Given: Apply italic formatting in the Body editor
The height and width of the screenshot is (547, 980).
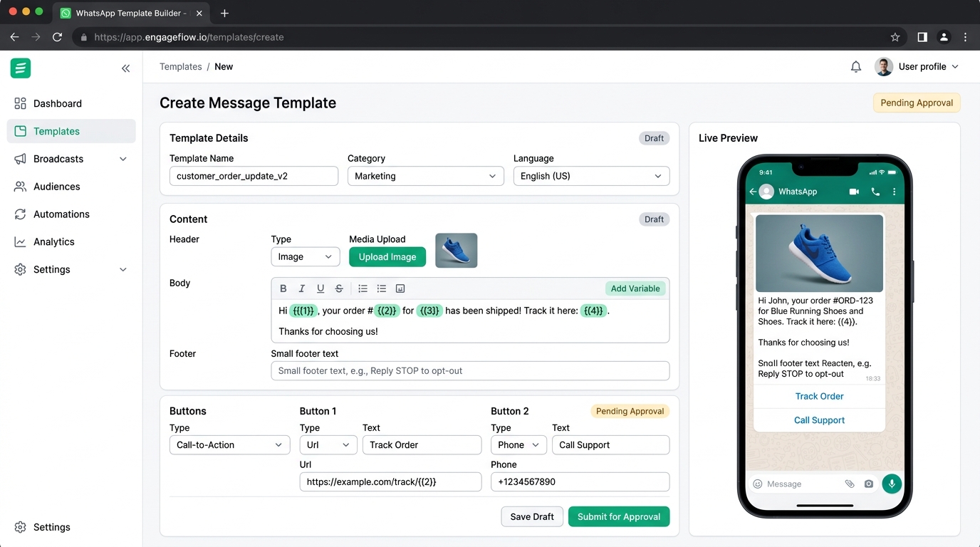Looking at the screenshot, I should click(302, 288).
